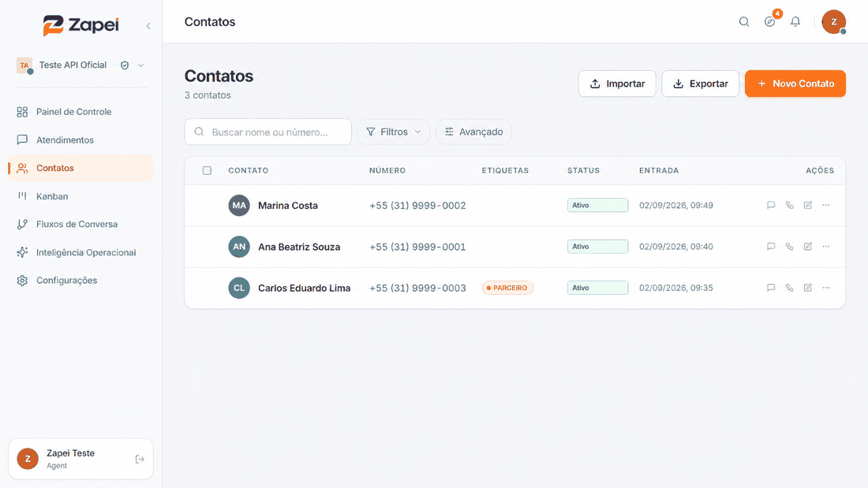
Task: Open chat with Ana Beatriz Souza
Action: [771, 247]
